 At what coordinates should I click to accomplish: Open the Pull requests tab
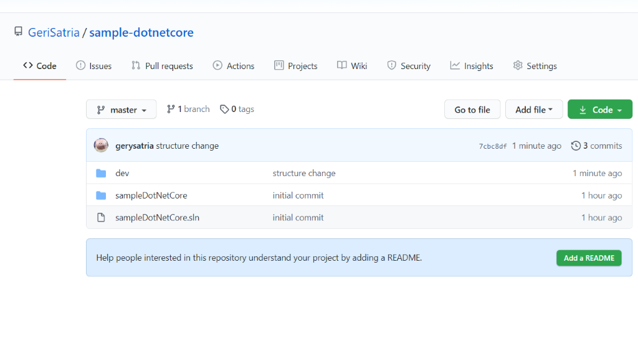(162, 66)
